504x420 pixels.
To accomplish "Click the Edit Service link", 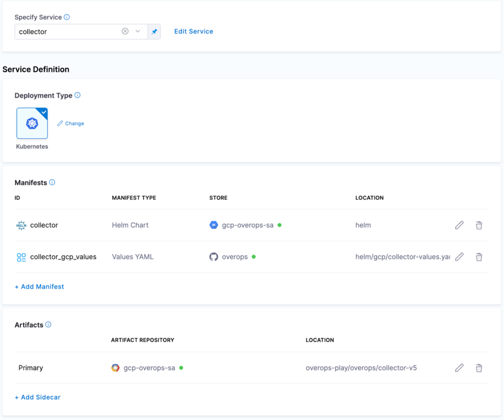I will click(193, 31).
